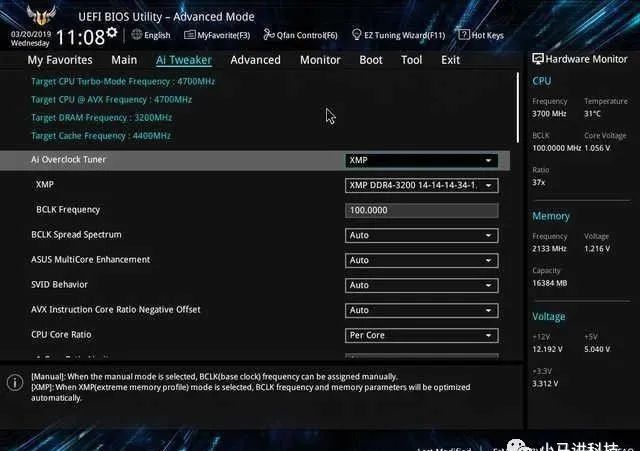Click the 1.056 V core voltage value
640x451 pixels.
(597, 148)
